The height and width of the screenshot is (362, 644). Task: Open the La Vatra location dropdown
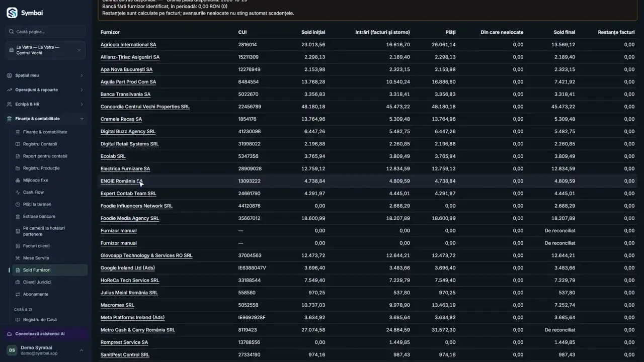pyautogui.click(x=45, y=50)
